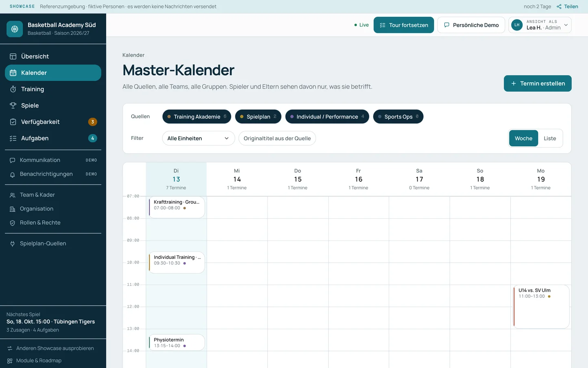Open Rollen & Rechte settings
The height and width of the screenshot is (368, 588).
53,223
